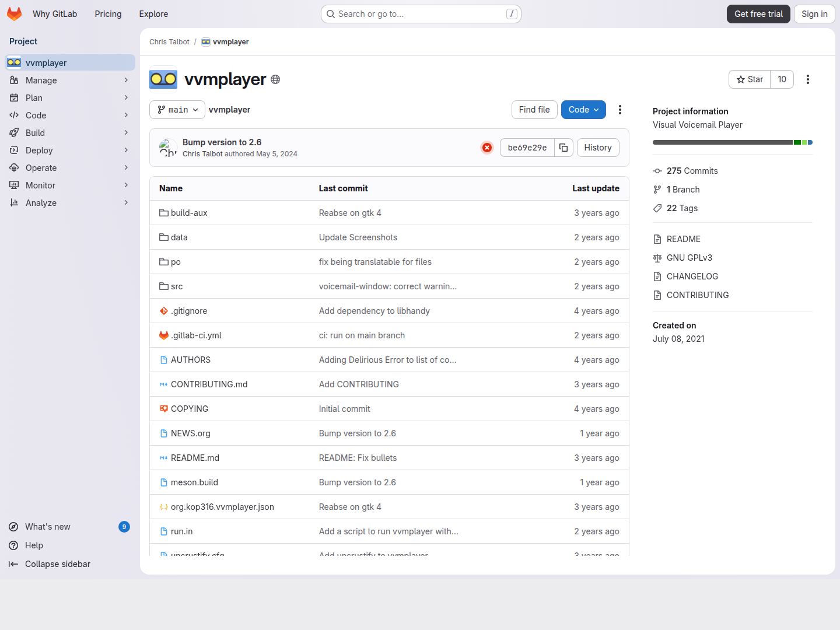Expand the Manage sidebar section
The image size is (840, 630).
70,80
